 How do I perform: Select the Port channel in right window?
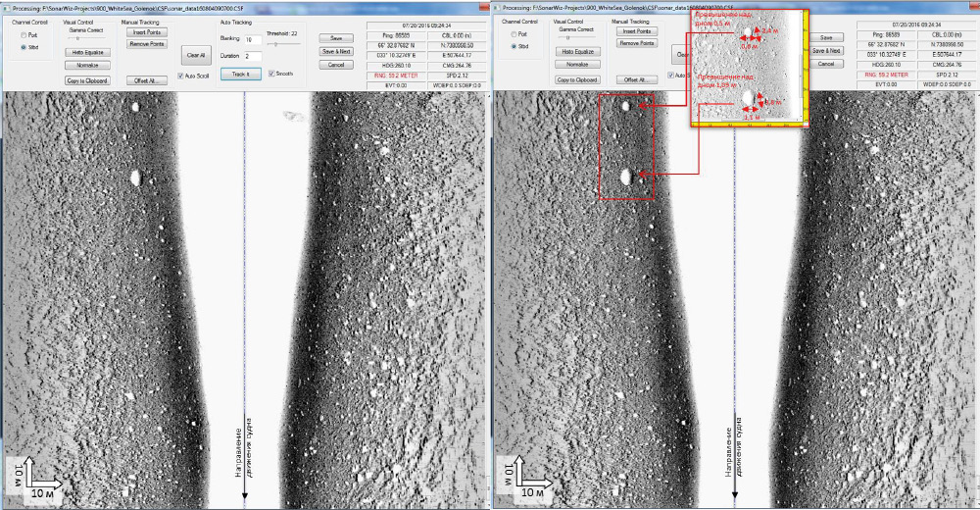(514, 34)
